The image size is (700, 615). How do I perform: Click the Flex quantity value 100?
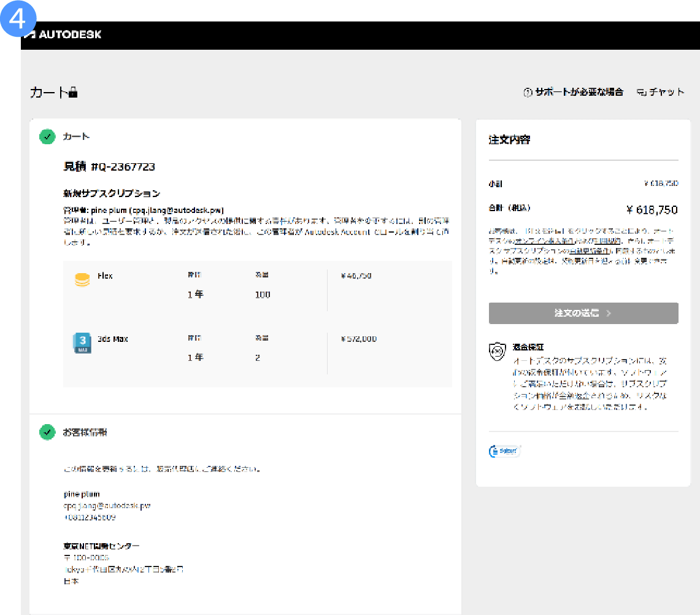263,295
